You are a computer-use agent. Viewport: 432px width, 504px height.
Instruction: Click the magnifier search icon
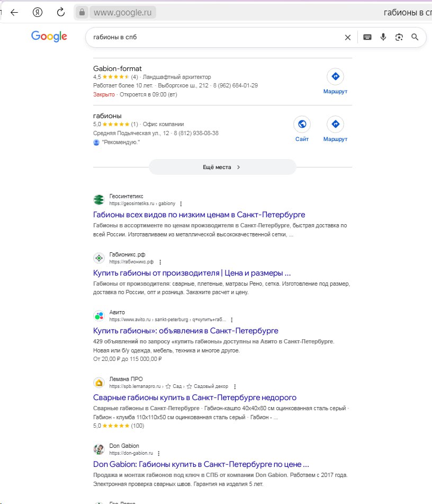point(415,37)
